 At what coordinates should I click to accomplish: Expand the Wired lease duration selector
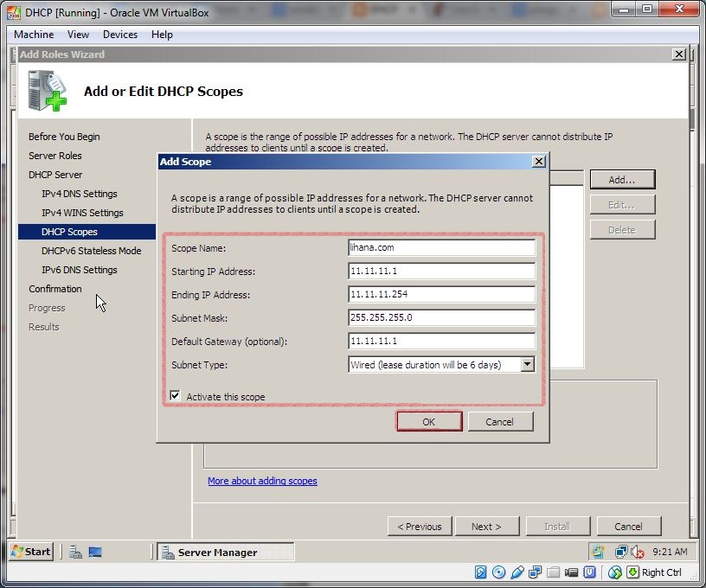[528, 364]
